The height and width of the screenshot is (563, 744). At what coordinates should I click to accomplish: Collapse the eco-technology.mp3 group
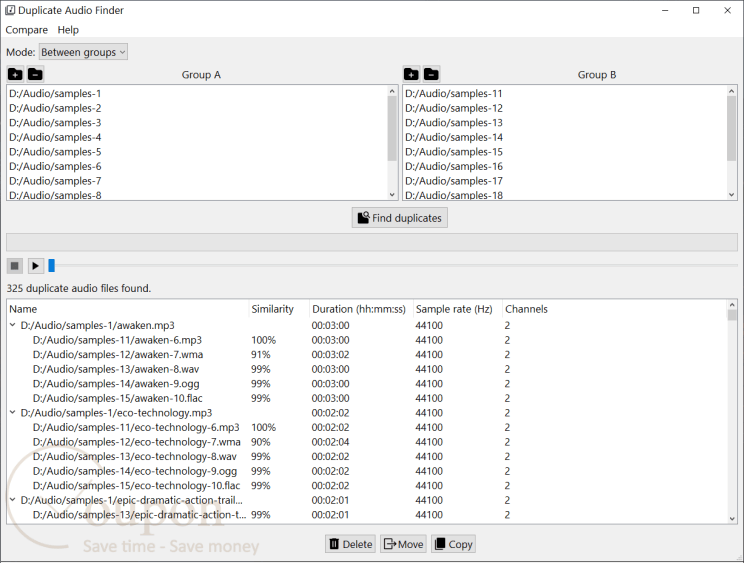(13, 413)
